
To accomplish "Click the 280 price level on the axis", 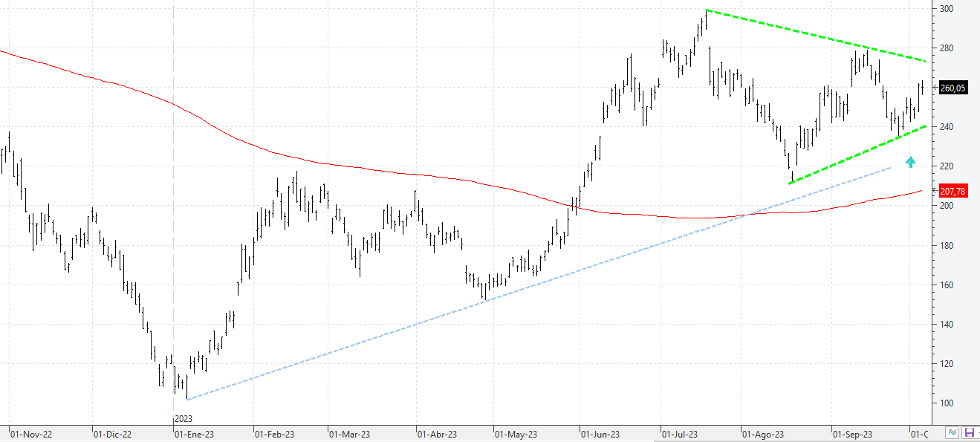I will pyautogui.click(x=947, y=48).
